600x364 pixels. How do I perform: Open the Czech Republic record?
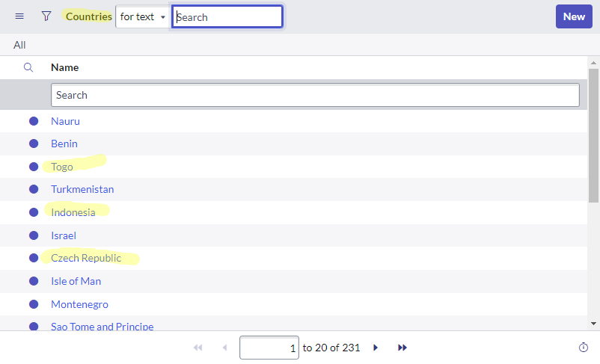86,258
